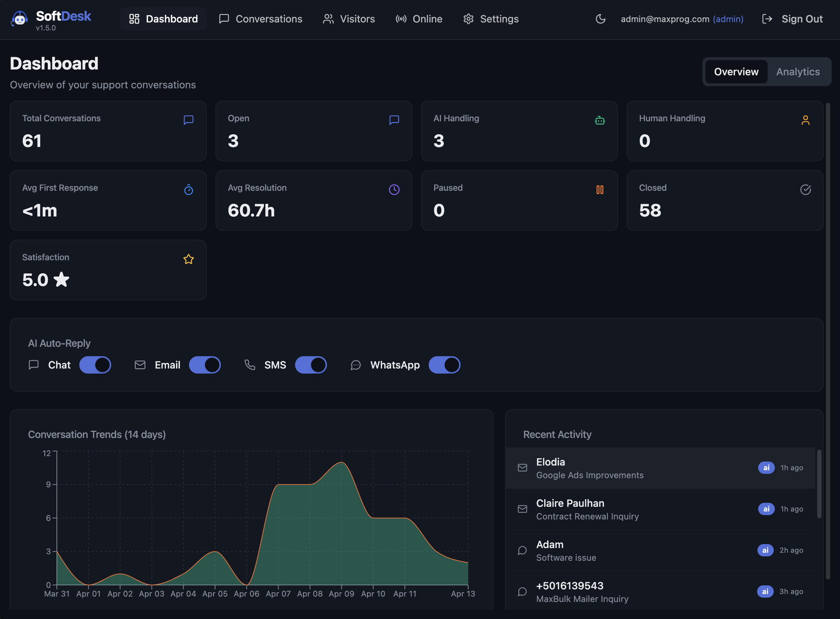Click the ai badge next to Elodia's activity
Image resolution: width=840 pixels, height=619 pixels.
766,468
